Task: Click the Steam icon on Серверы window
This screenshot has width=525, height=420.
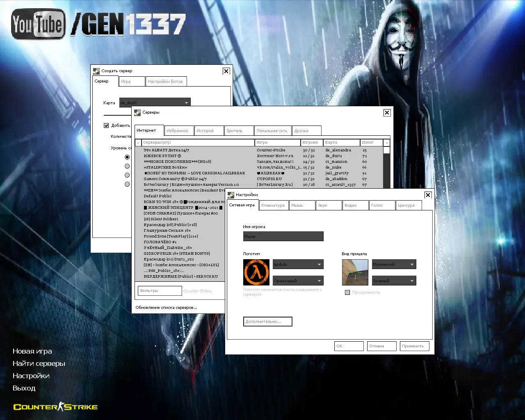Action: [x=137, y=112]
